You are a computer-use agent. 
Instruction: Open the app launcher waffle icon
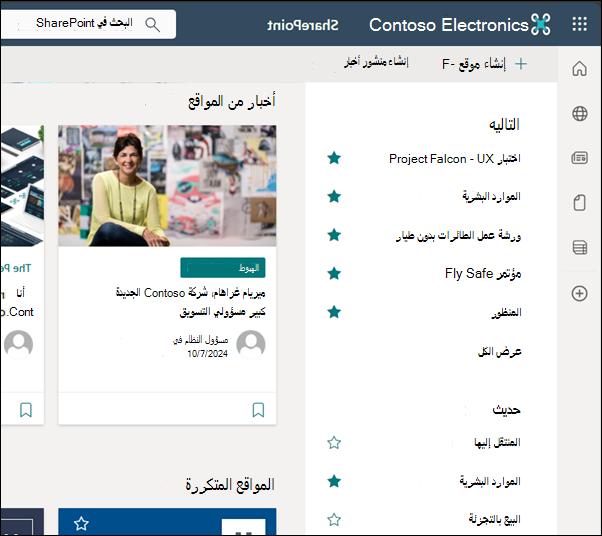[579, 24]
